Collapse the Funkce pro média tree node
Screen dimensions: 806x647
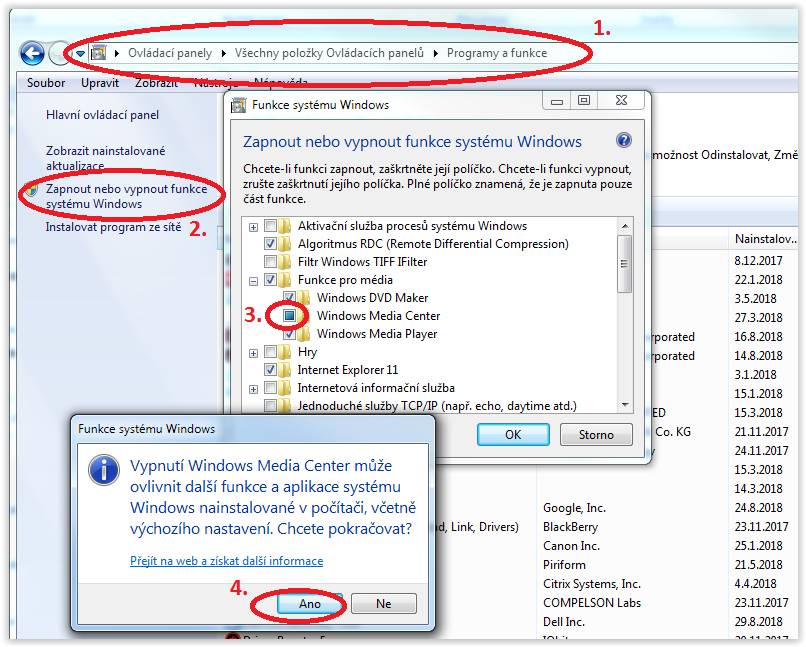click(253, 281)
